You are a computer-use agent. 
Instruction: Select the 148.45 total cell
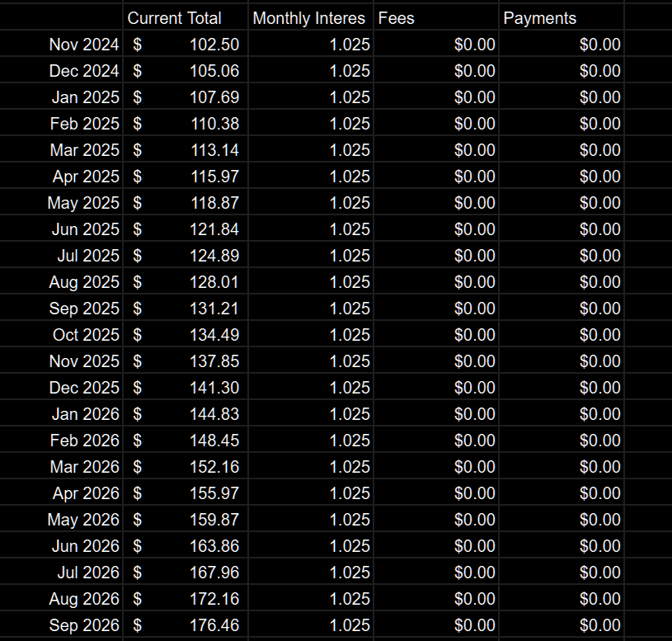186,441
